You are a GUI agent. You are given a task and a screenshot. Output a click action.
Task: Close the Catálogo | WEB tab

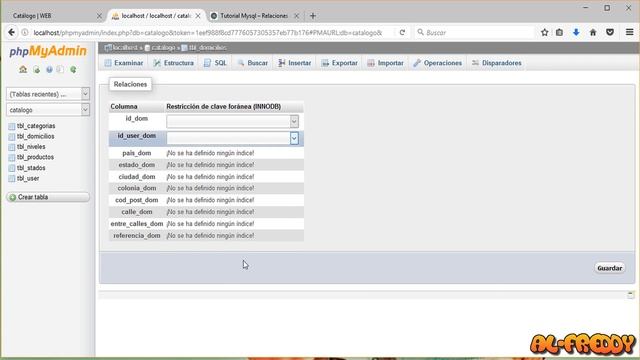click(x=99, y=16)
